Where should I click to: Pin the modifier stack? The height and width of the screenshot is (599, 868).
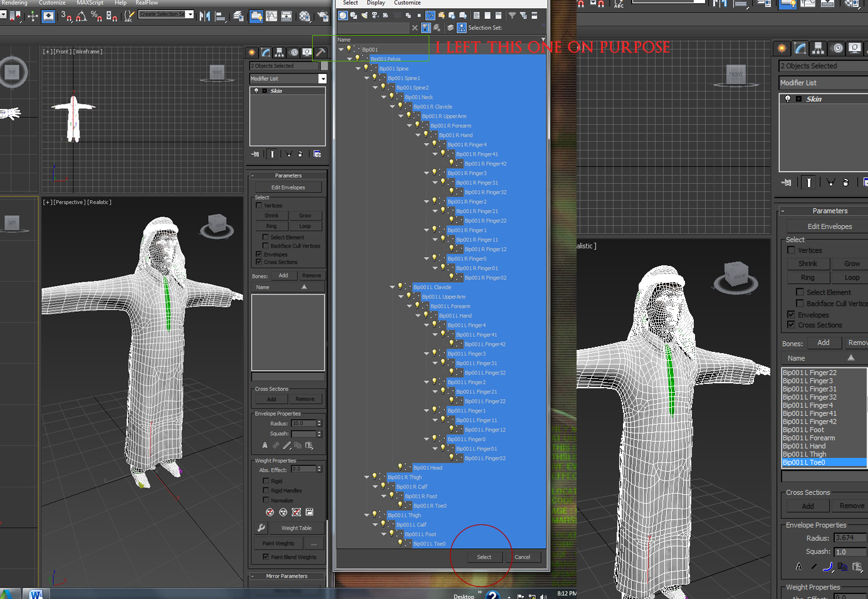pos(255,154)
